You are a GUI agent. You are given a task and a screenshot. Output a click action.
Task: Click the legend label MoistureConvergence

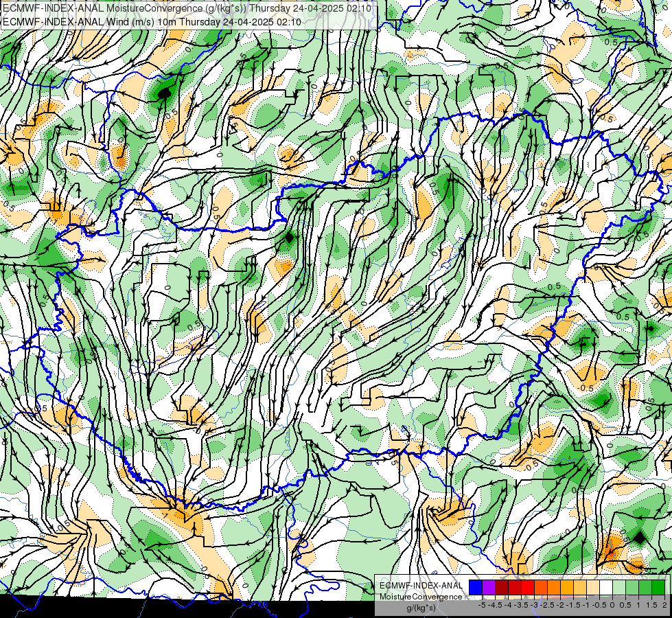coord(421,597)
